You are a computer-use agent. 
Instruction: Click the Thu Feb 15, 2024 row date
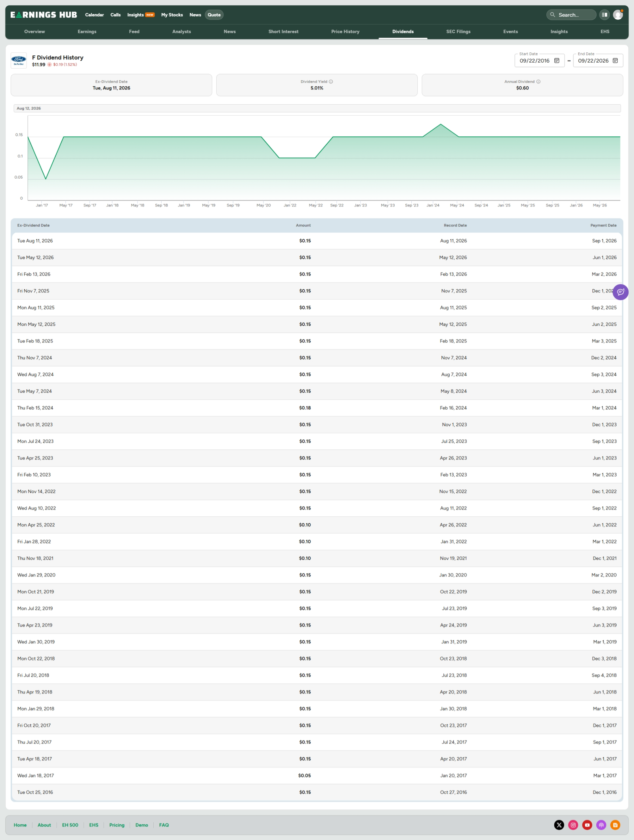coord(35,408)
